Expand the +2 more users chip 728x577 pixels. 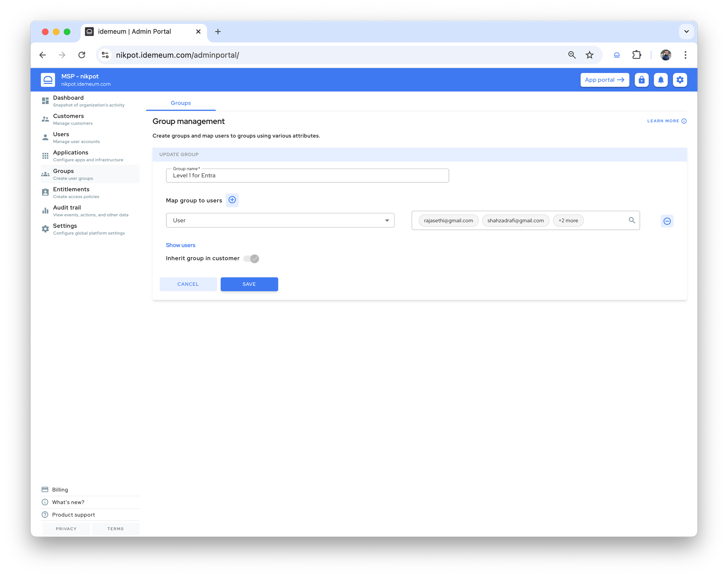[x=568, y=220]
